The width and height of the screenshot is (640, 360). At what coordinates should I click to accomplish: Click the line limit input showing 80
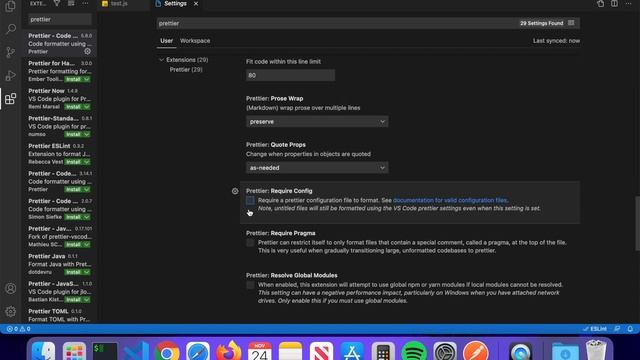(x=290, y=75)
